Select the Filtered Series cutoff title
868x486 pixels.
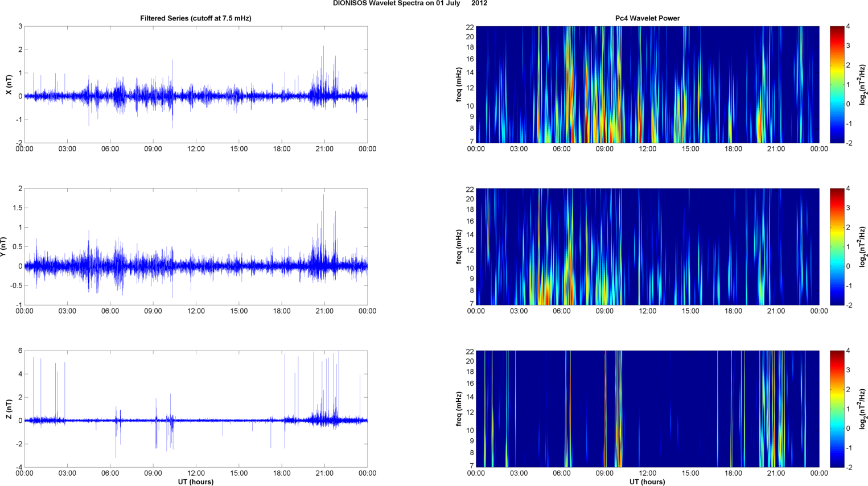point(195,18)
